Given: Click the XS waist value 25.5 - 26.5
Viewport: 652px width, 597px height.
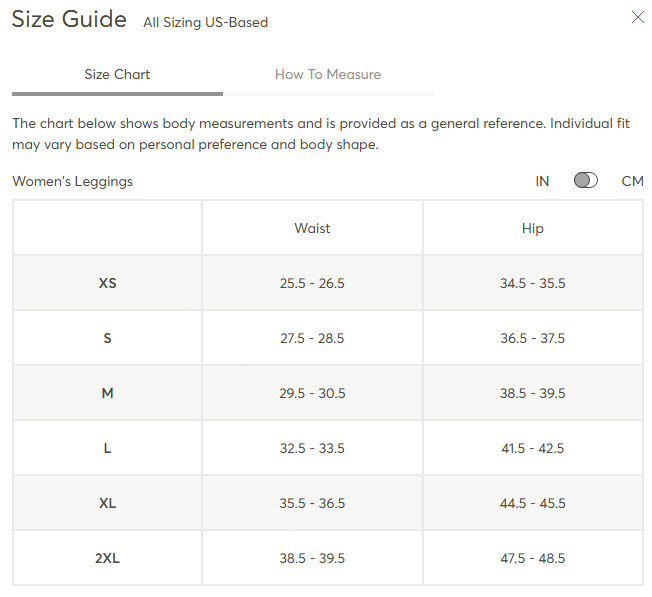Looking at the screenshot, I should 312,283.
